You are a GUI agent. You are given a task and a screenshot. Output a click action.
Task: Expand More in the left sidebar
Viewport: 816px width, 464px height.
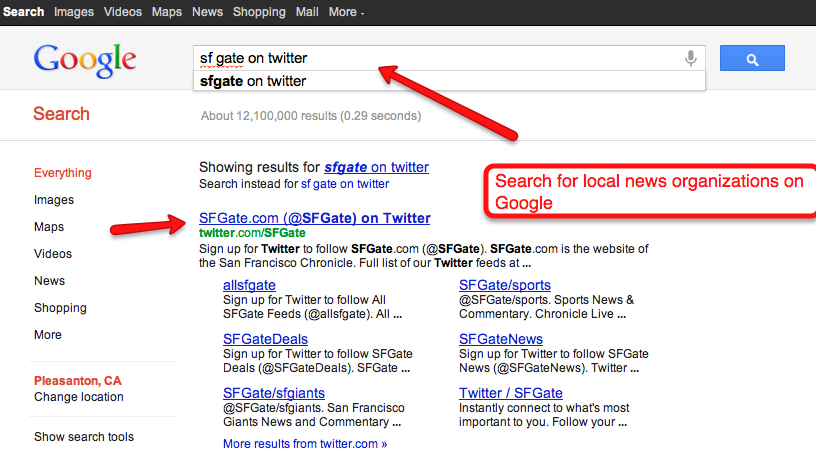point(48,335)
